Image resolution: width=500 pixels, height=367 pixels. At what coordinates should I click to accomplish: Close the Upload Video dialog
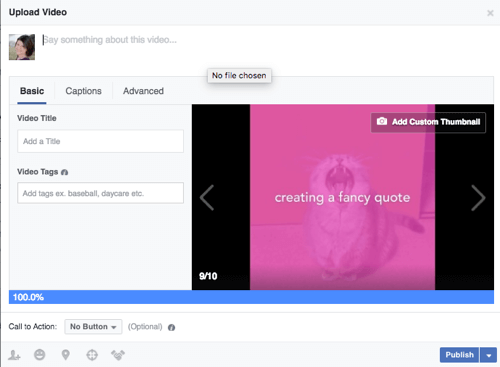[x=490, y=13]
